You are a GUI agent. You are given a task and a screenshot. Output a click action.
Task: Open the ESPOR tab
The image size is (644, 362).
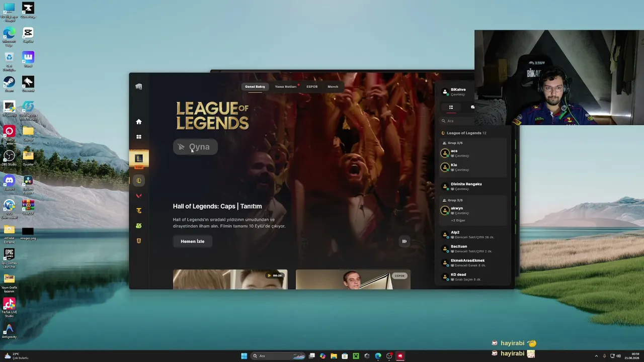312,86
